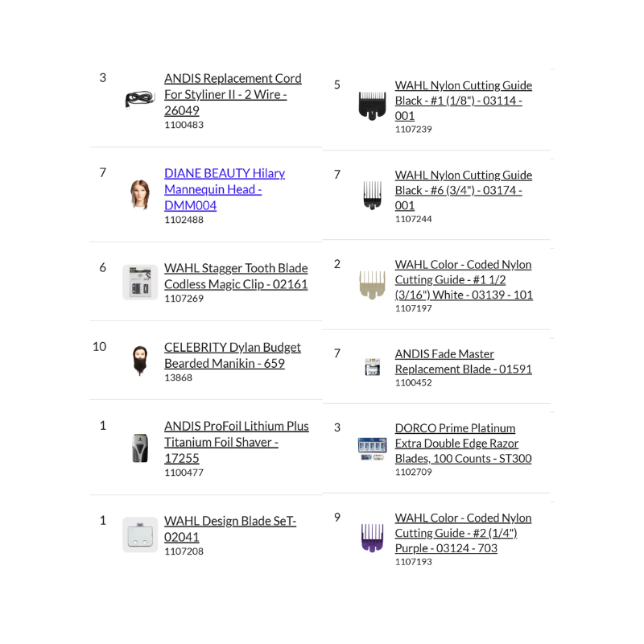The width and height of the screenshot is (644, 644).
Task: Click the DORCO razor blades product image
Action: [x=372, y=448]
